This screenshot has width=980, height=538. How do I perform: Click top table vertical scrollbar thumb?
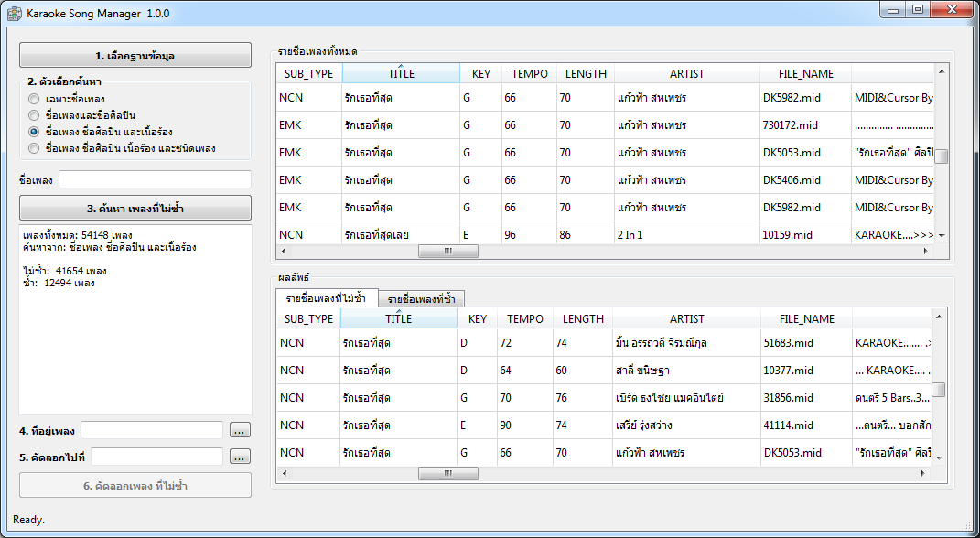pyautogui.click(x=942, y=156)
